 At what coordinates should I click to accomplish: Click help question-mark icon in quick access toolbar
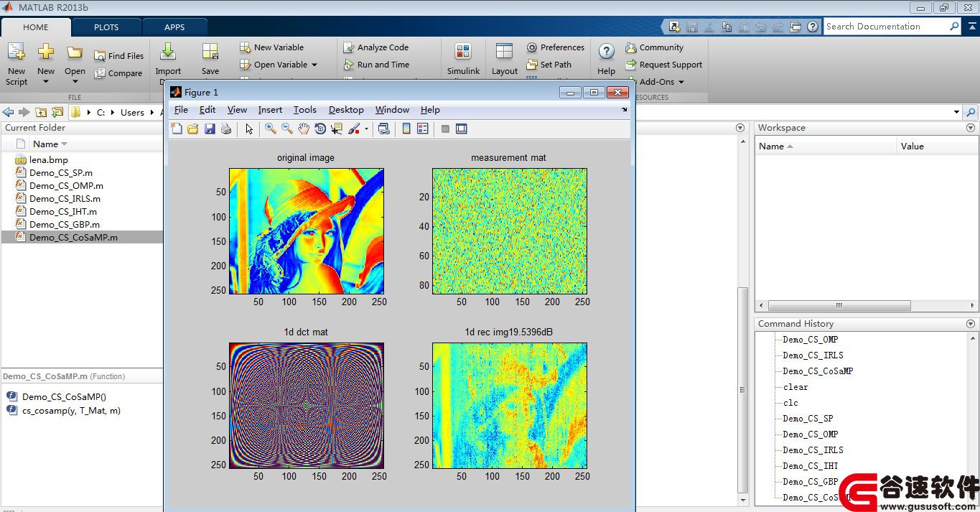tap(813, 27)
